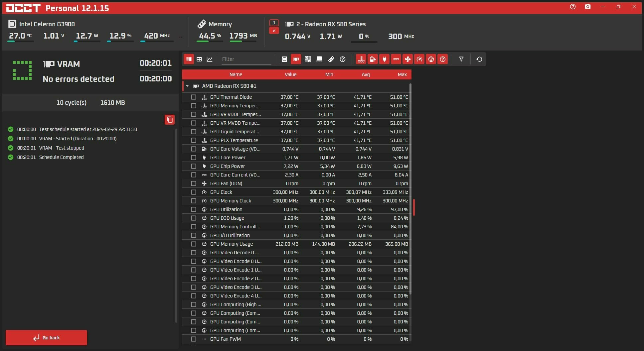Viewport: 644px width, 351px height.
Task: Check the GPU Utilization checkbox
Action: (194, 209)
